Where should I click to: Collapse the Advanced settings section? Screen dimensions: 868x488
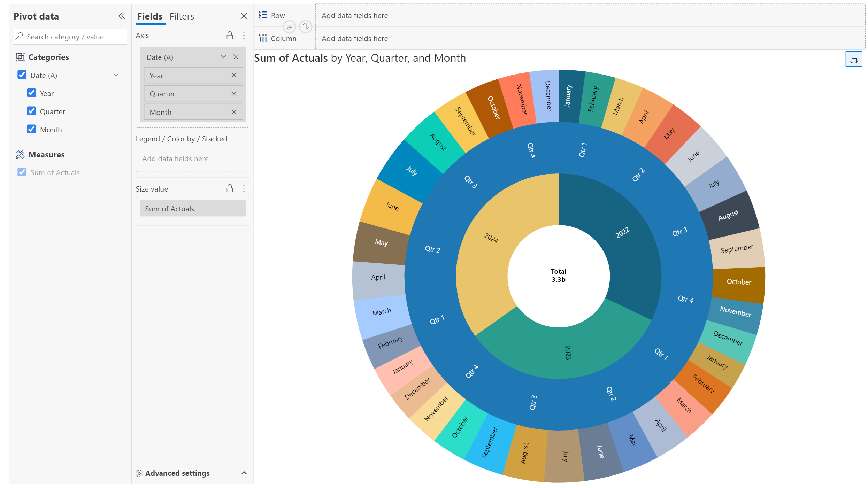tap(244, 473)
